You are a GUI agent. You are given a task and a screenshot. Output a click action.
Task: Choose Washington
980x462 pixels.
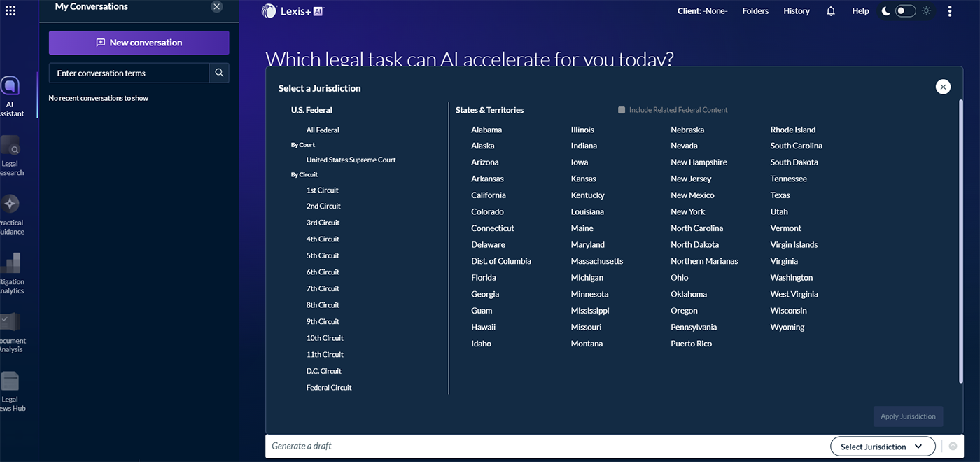point(792,278)
